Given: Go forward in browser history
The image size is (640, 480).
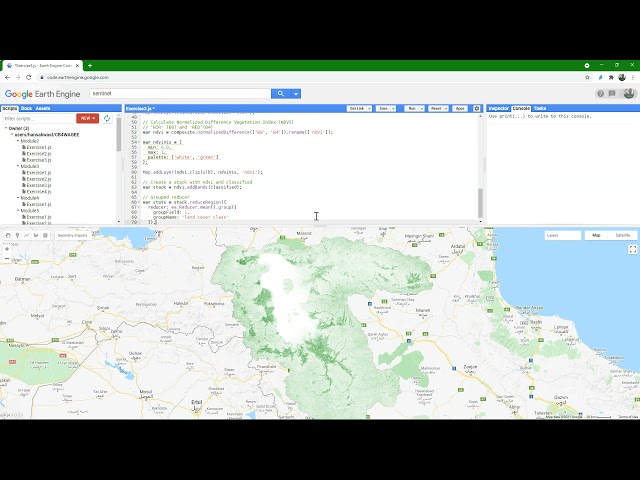Looking at the screenshot, I should [18, 78].
